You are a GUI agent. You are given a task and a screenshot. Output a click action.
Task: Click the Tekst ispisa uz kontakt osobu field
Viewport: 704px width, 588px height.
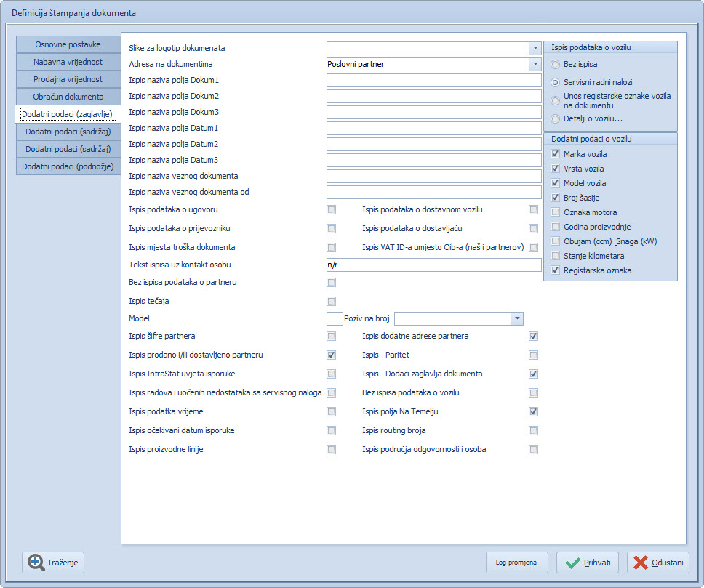click(x=433, y=265)
